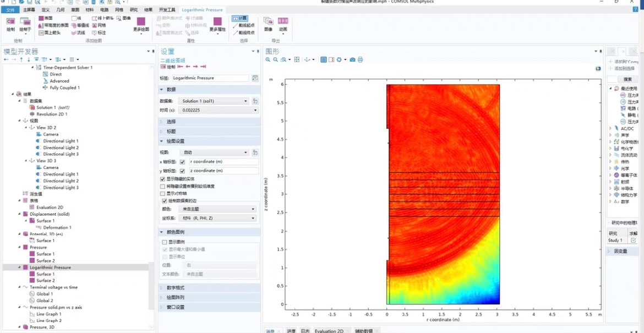The image size is (644, 333).
Task: Select Revolution 2D 1 dataset node
Action: (52, 114)
